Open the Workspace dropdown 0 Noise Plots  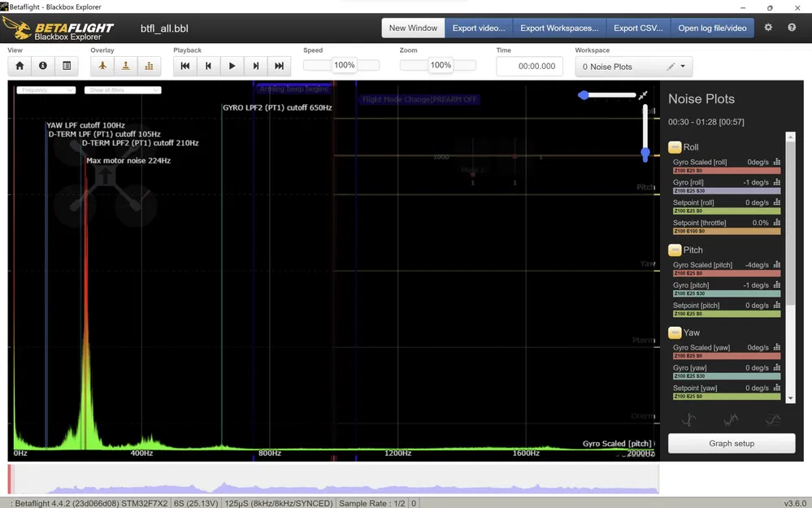(x=633, y=67)
